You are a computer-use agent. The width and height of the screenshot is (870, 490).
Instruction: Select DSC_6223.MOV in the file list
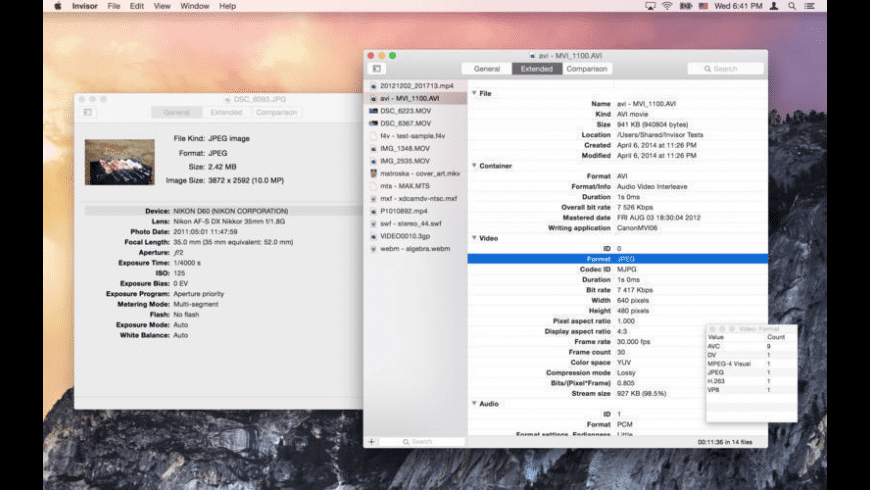pos(405,111)
